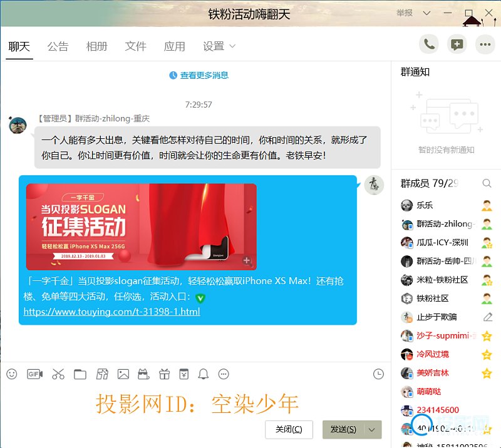Select member 群活动-岳帅-四川
The height and width of the screenshot is (448, 501).
click(446, 261)
